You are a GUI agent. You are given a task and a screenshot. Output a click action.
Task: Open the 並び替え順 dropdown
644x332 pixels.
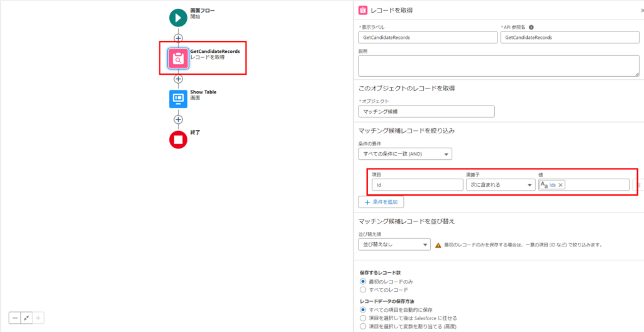[x=394, y=245]
